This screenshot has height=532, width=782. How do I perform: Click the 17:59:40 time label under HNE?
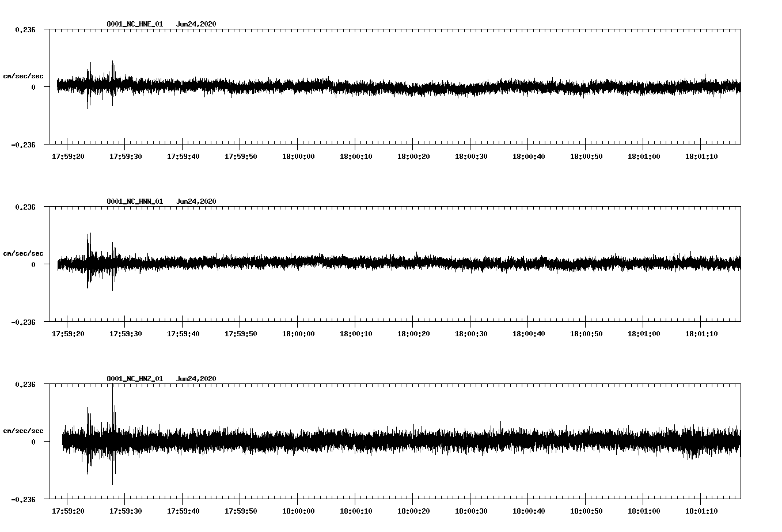click(183, 156)
